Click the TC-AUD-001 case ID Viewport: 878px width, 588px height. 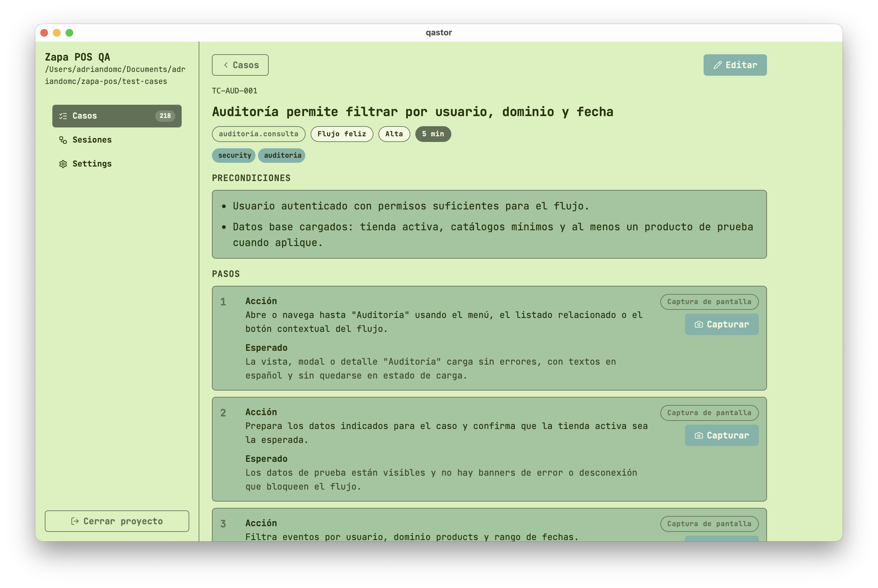[x=235, y=91]
